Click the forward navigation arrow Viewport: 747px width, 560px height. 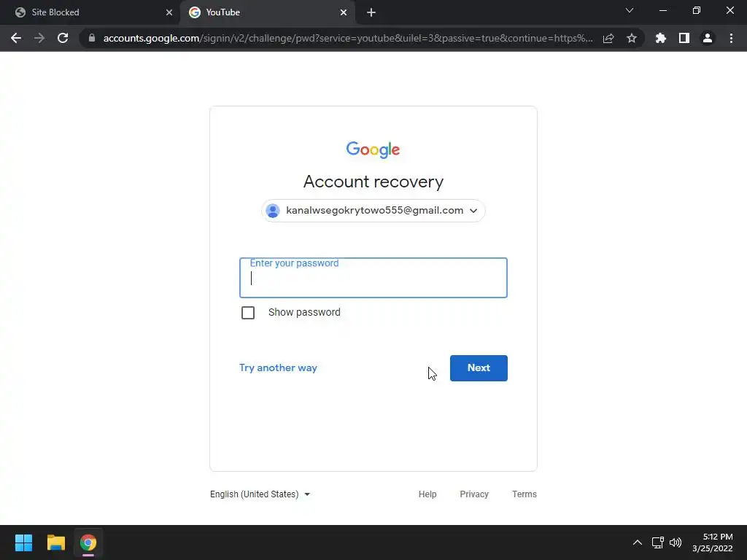[x=39, y=38]
